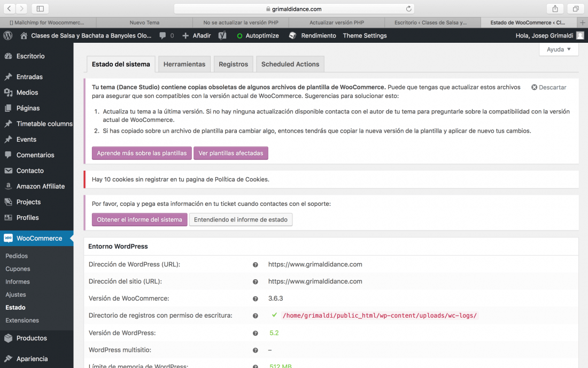Dismiss the template notice with Descartar
This screenshot has height=368, width=588.
[x=548, y=87]
